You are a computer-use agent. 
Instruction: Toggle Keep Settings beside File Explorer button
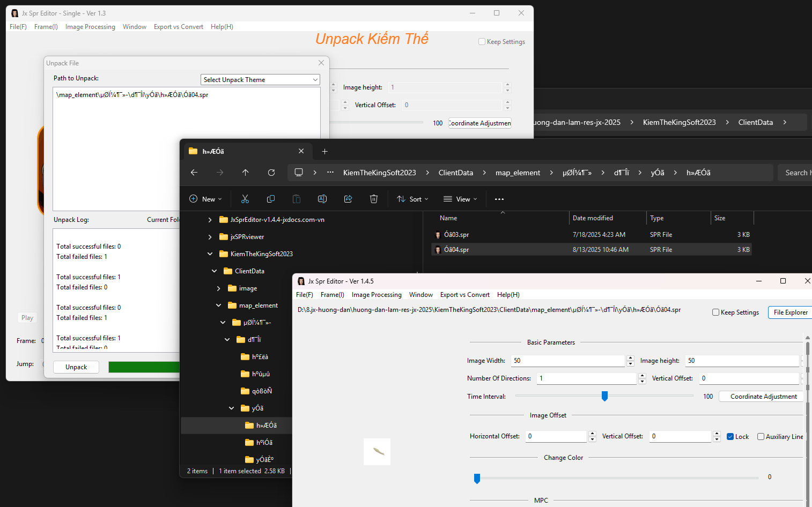(x=716, y=312)
